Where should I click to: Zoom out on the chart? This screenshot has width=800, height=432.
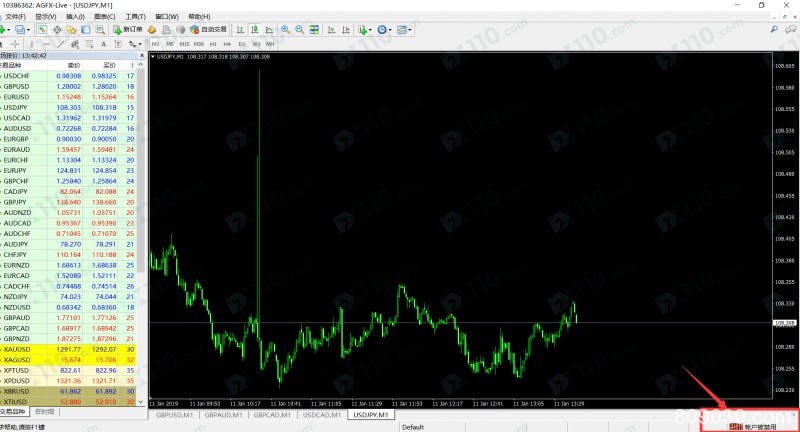click(299, 30)
